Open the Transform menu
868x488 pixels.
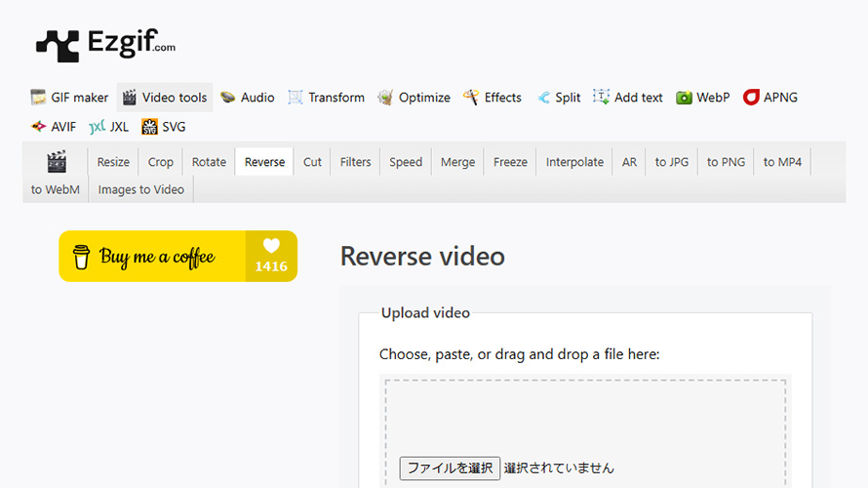[x=326, y=98]
